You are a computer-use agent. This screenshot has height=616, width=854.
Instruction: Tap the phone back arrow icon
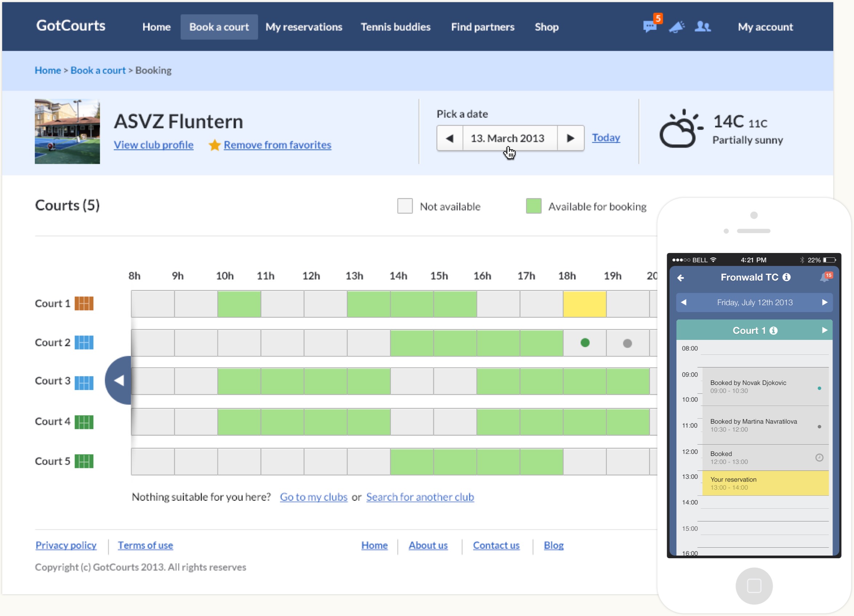[681, 278]
